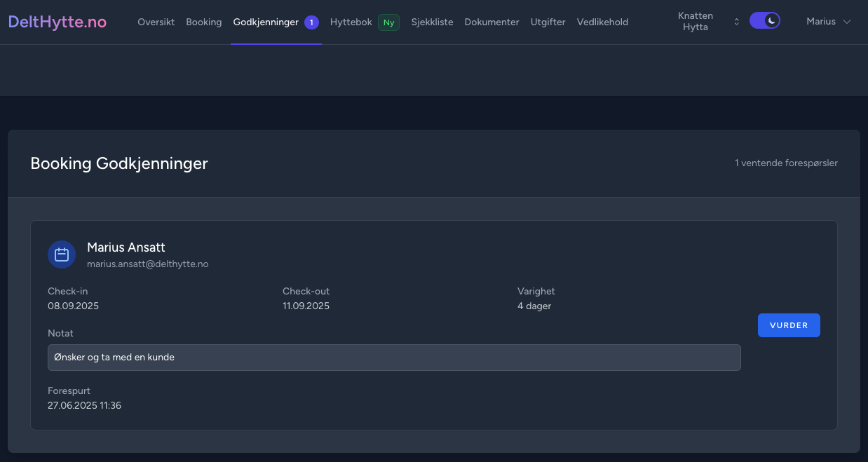Screen dimensions: 868x462
Task: Click the email marius.ansatt@delthytte.no
Action: pyautogui.click(x=148, y=264)
